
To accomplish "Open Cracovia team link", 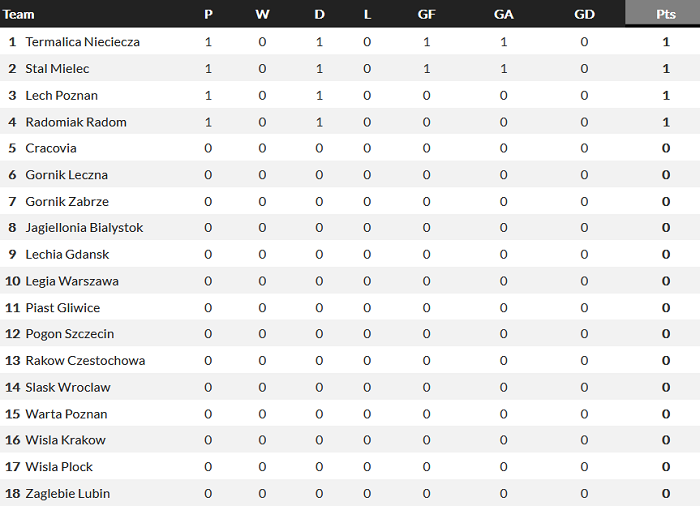I will [51, 148].
